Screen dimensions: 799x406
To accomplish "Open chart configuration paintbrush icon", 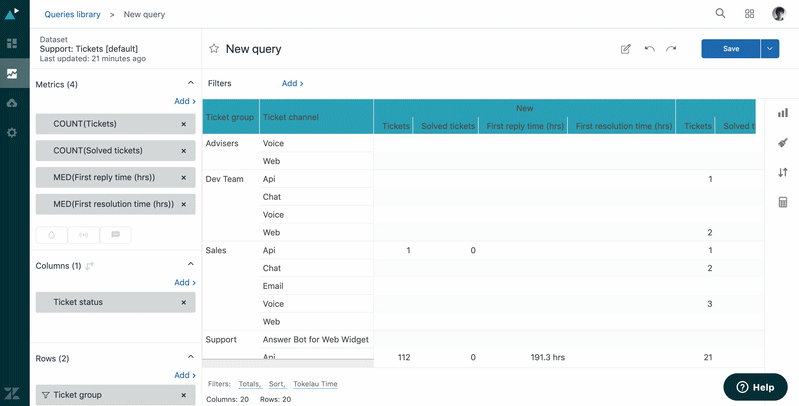I will (x=783, y=143).
